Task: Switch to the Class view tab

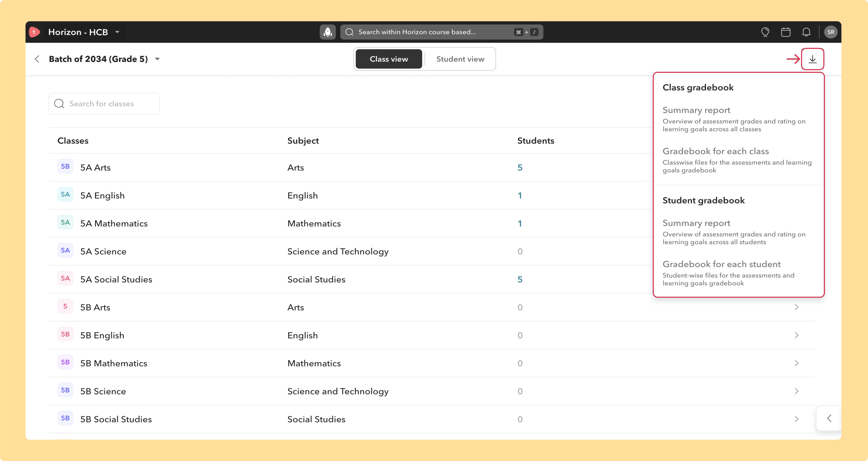Action: pos(389,59)
